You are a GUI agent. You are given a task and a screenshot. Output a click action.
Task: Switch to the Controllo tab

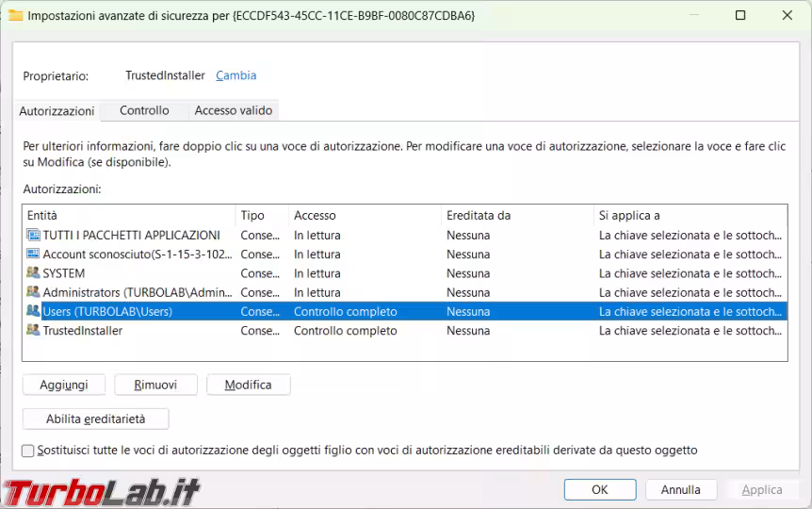[144, 110]
